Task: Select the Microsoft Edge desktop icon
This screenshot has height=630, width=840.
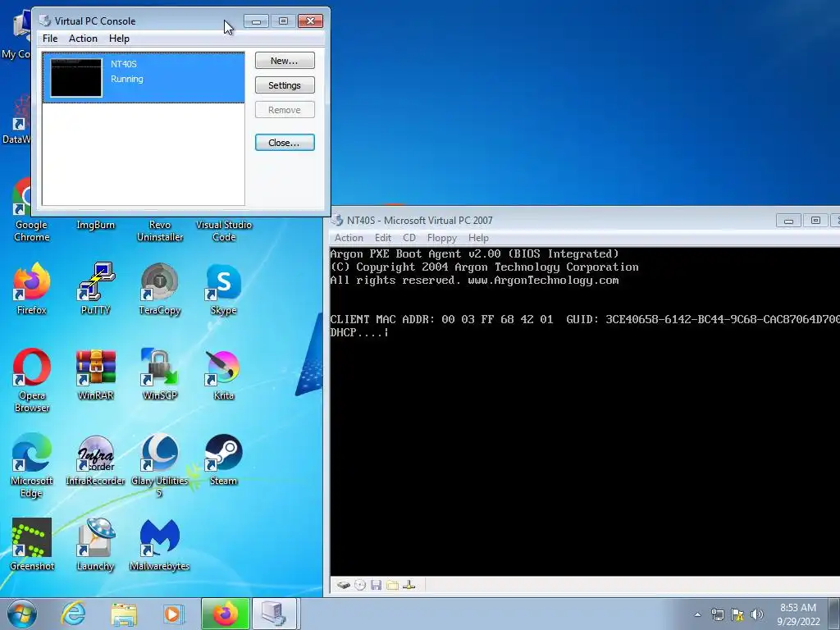Action: tap(32, 465)
